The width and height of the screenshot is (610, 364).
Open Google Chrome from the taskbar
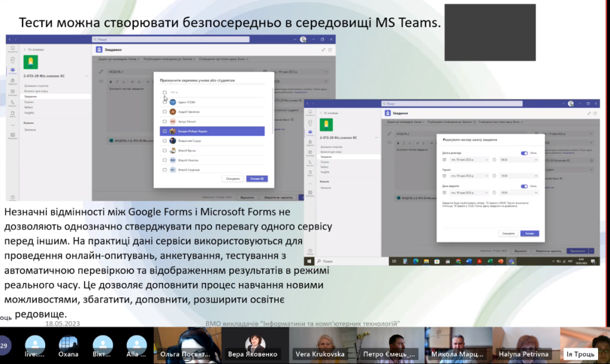pos(458,262)
